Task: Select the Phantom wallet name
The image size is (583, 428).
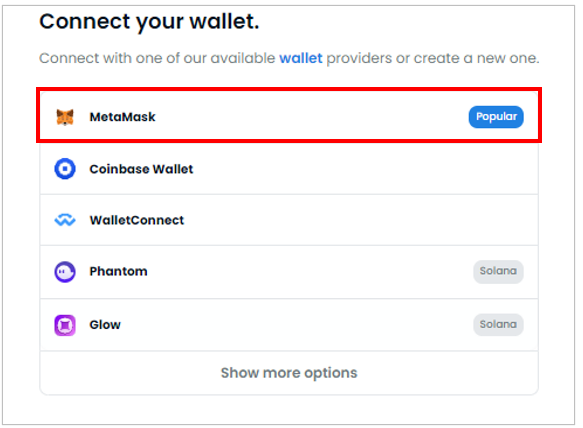Action: (x=118, y=271)
